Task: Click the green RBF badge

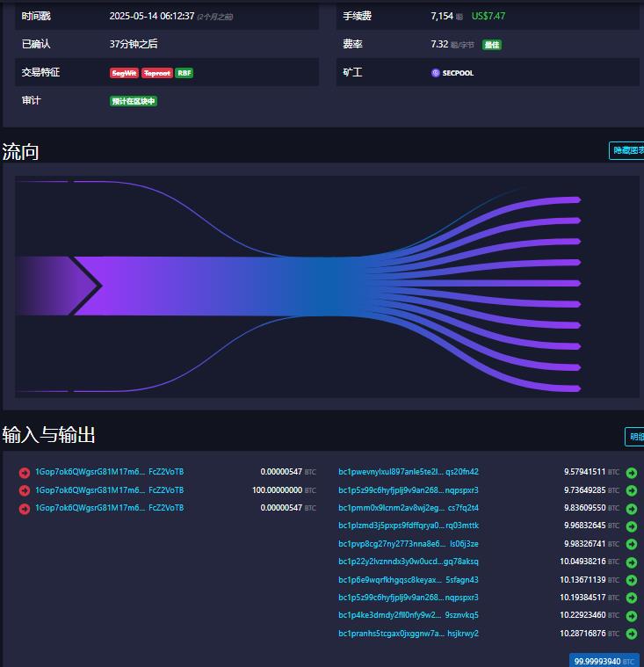Action: click(185, 73)
